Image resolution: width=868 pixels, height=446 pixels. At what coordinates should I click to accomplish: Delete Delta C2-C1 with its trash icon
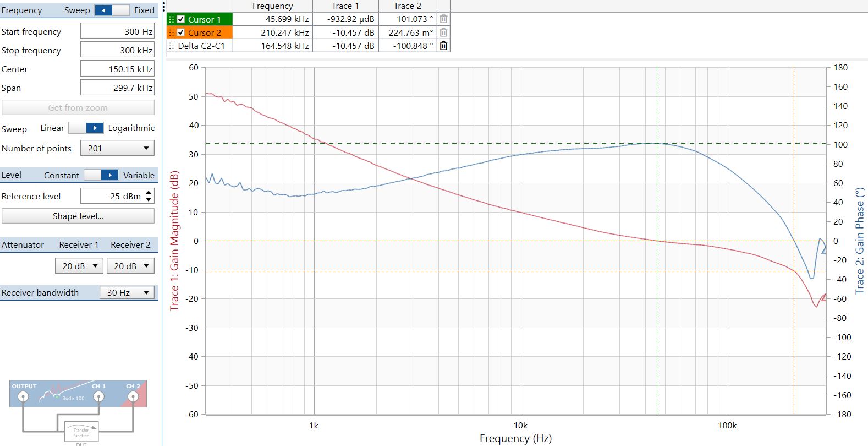point(443,46)
